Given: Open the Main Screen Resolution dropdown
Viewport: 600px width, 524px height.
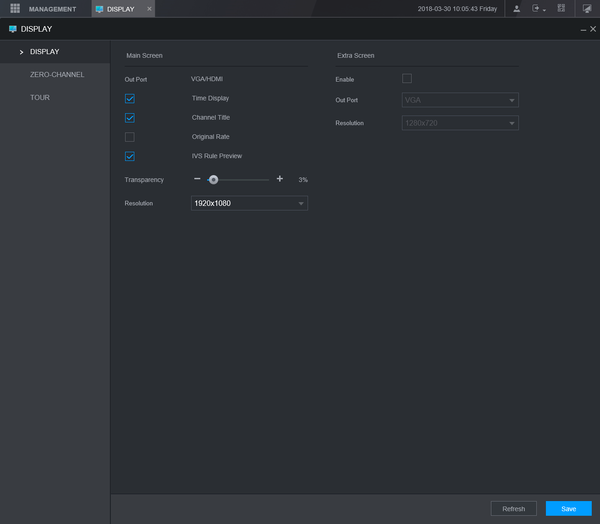Looking at the screenshot, I should tap(249, 203).
